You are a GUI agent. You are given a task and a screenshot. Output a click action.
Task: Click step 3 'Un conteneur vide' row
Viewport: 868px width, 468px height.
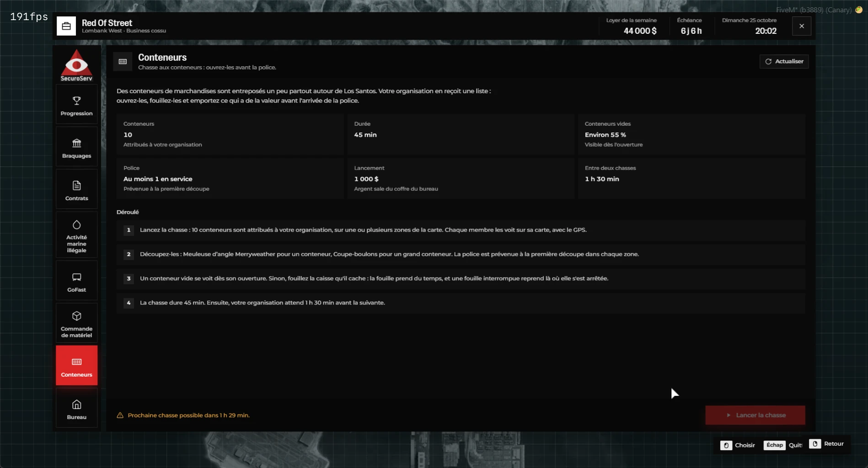click(x=461, y=278)
